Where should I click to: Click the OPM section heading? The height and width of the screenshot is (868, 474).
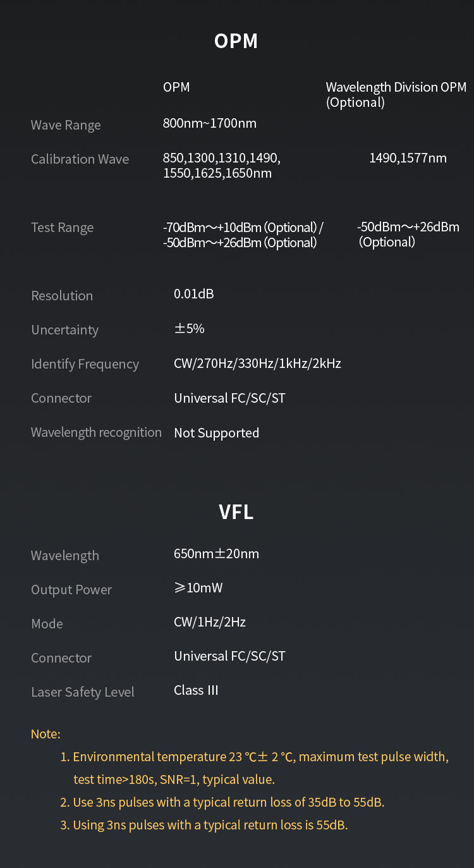[x=236, y=41]
